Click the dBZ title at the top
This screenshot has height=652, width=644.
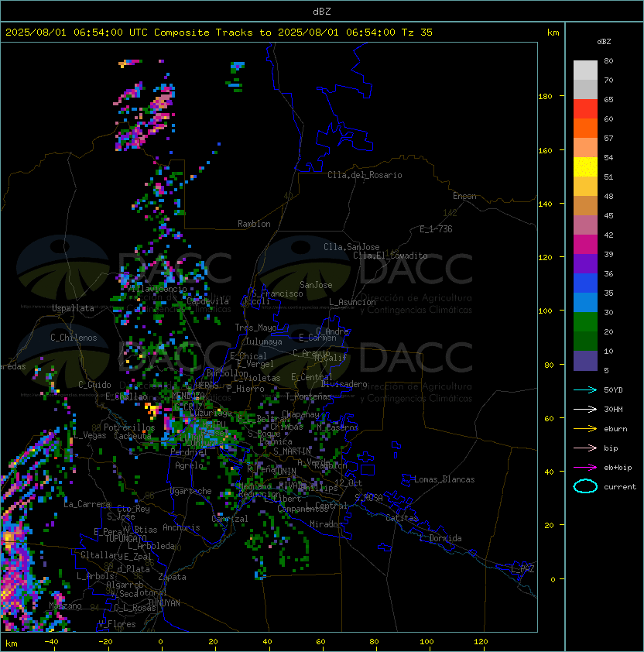tap(322, 11)
